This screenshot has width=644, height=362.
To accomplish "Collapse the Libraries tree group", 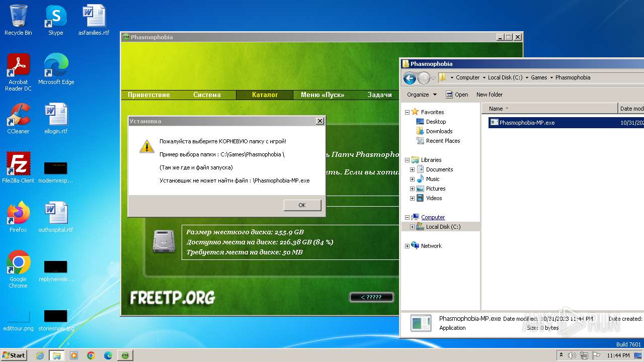I will click(407, 160).
